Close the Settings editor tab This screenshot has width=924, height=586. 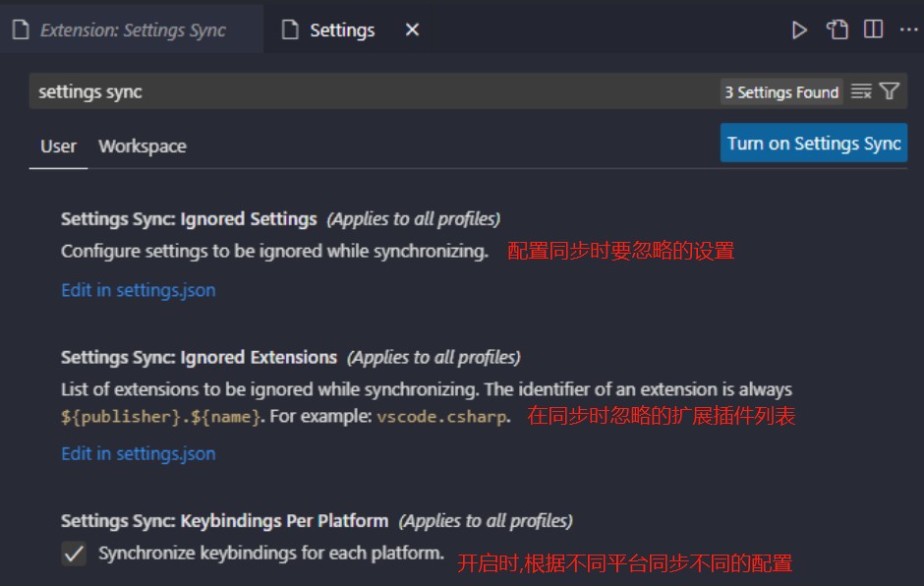click(x=413, y=29)
